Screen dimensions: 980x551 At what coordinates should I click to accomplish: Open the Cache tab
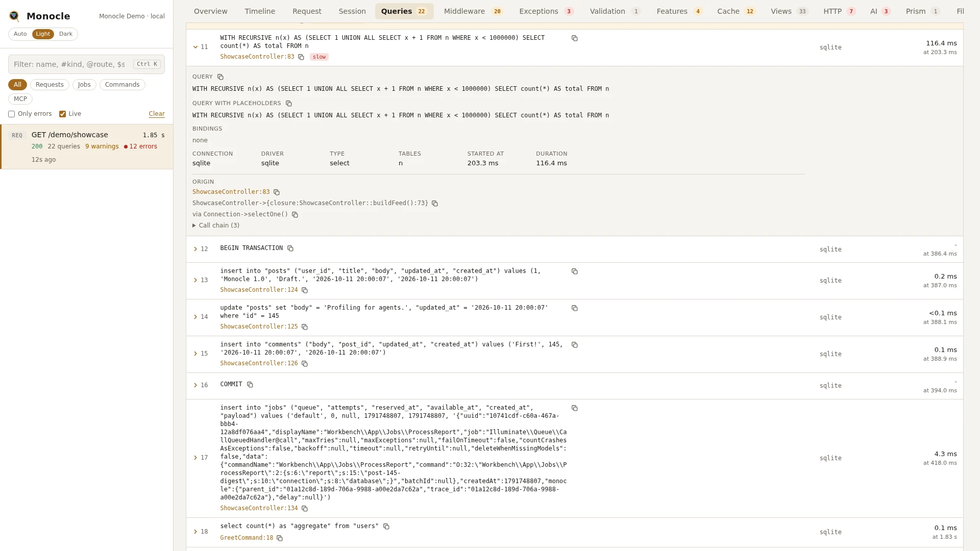(x=736, y=11)
